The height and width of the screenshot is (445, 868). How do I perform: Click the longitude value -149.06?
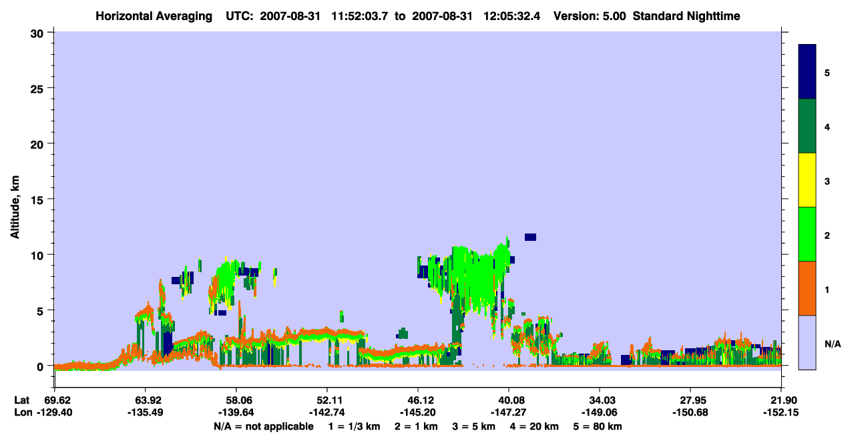coord(600,412)
